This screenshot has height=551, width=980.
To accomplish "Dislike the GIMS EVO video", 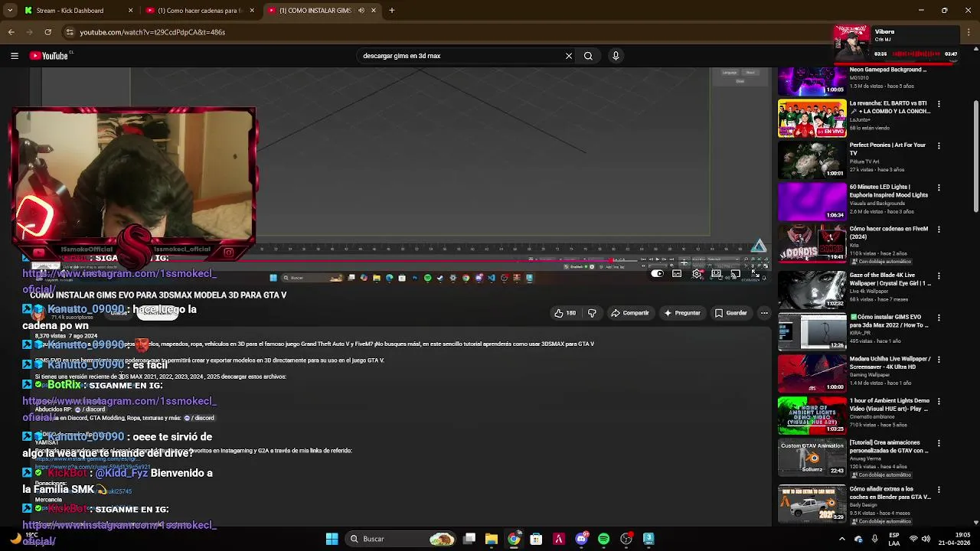I will (x=592, y=313).
